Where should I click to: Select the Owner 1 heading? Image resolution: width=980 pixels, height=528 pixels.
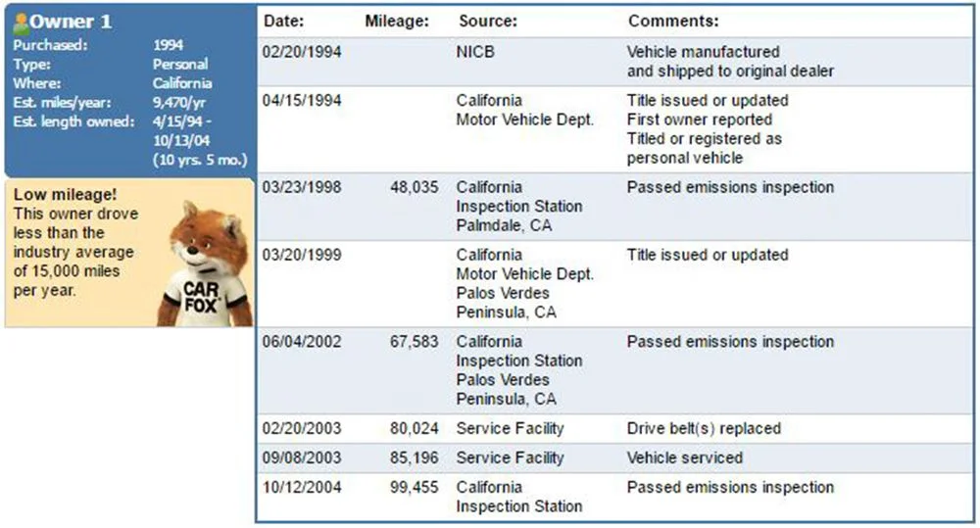click(x=71, y=22)
